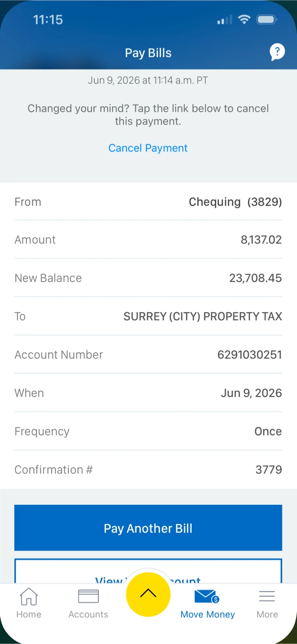Tap the New Balance 23,708.45 value
Viewport: 297px width, 644px height.
(x=255, y=278)
